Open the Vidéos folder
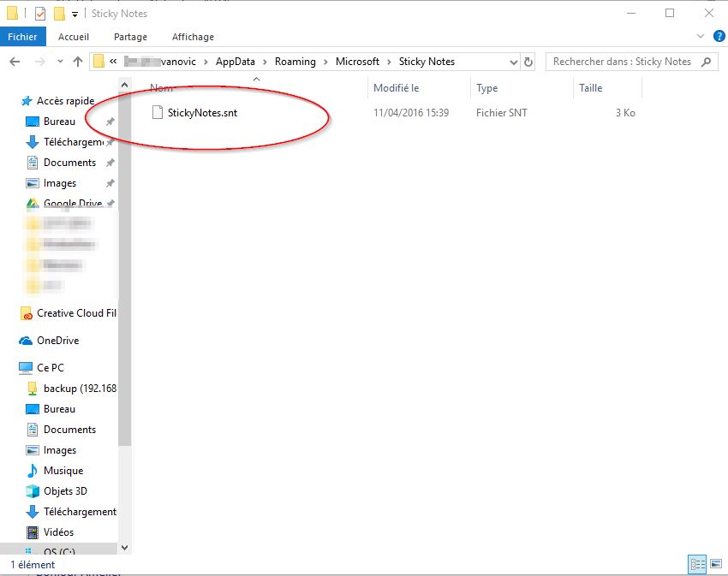This screenshot has height=576, width=728. click(x=58, y=531)
